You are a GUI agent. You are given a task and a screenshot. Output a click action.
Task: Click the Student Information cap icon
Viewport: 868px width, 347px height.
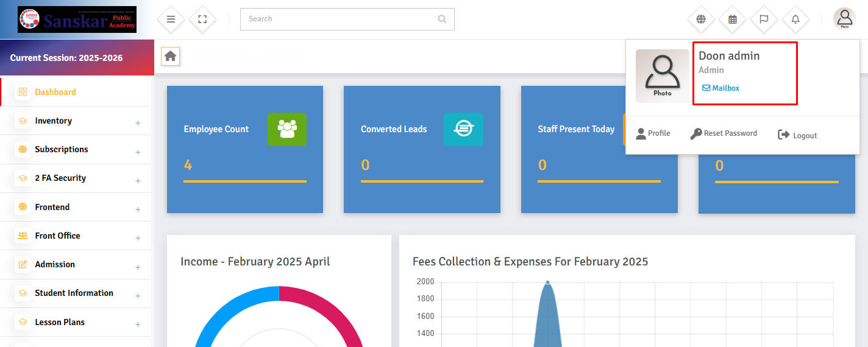23,293
